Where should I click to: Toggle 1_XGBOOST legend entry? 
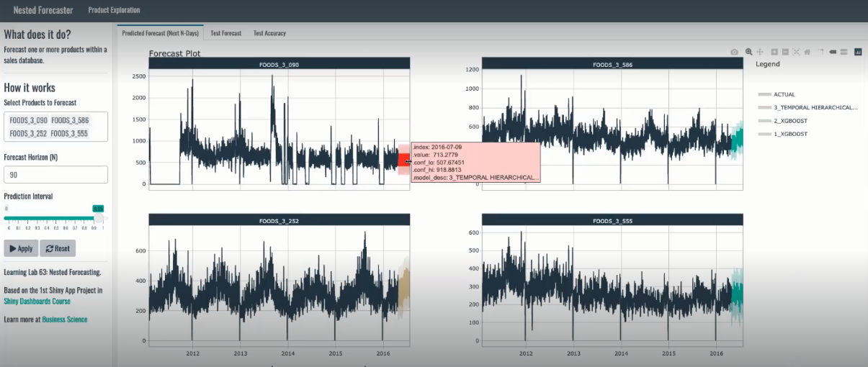click(x=789, y=134)
